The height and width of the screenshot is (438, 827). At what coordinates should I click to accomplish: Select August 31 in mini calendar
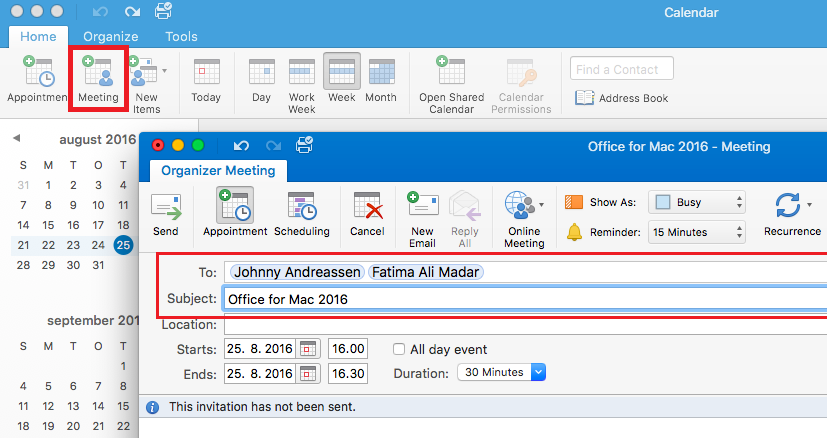pos(98,265)
